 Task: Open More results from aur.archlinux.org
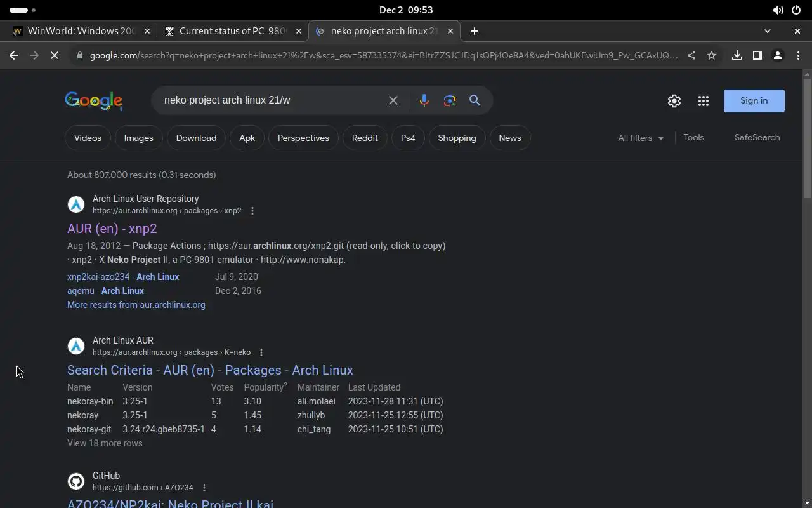(136, 305)
